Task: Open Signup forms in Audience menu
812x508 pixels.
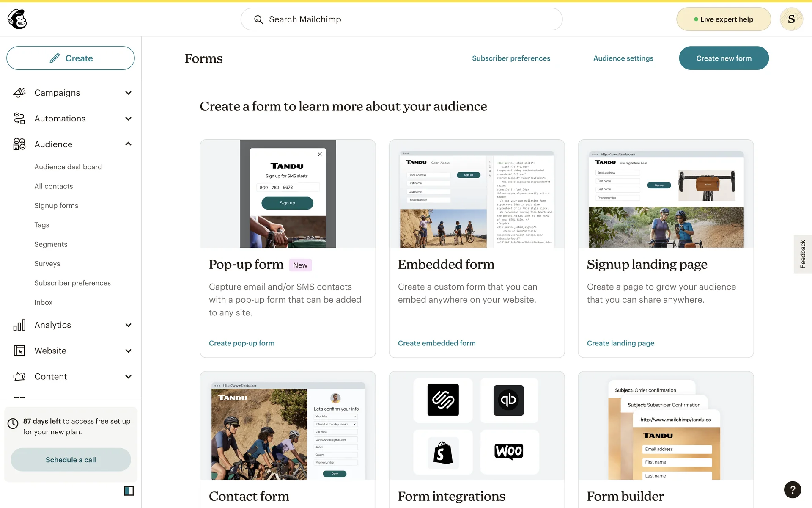Action: point(56,206)
